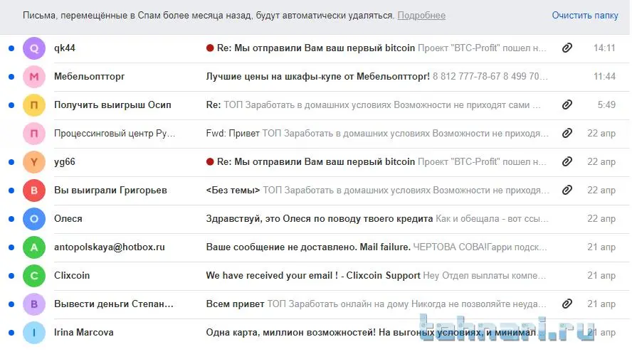Mark the Олеся email as read via blue dot
Image resolution: width=632 pixels, height=364 pixels.
[x=11, y=219]
